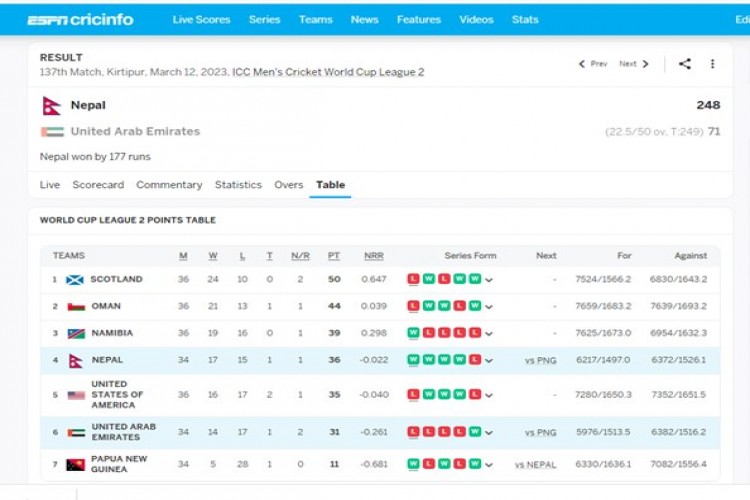Viewport: 750px width, 500px height.
Task: Click SCOTLAND team name in table
Action: 117,279
